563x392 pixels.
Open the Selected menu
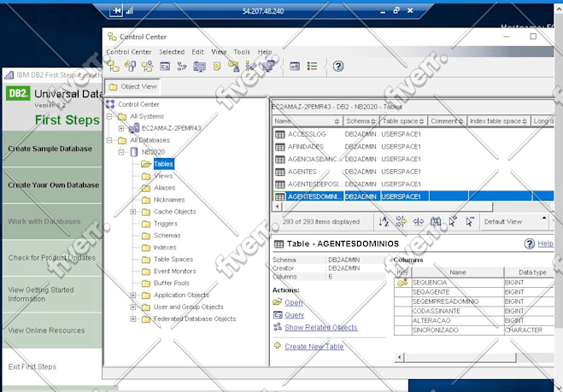click(x=172, y=52)
